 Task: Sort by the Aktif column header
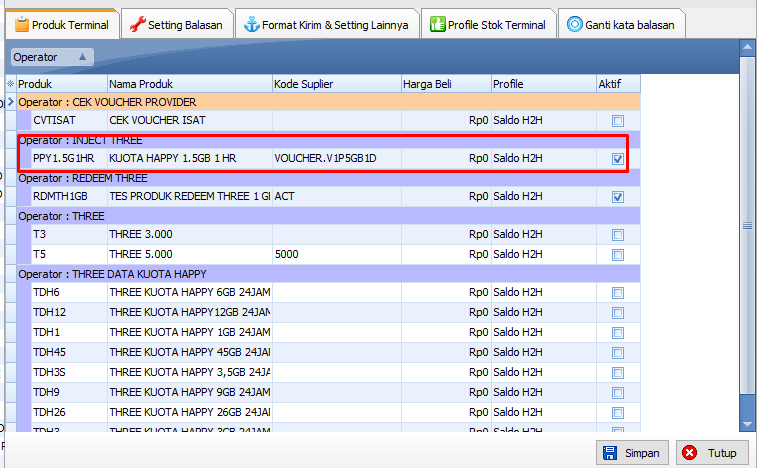pyautogui.click(x=618, y=84)
